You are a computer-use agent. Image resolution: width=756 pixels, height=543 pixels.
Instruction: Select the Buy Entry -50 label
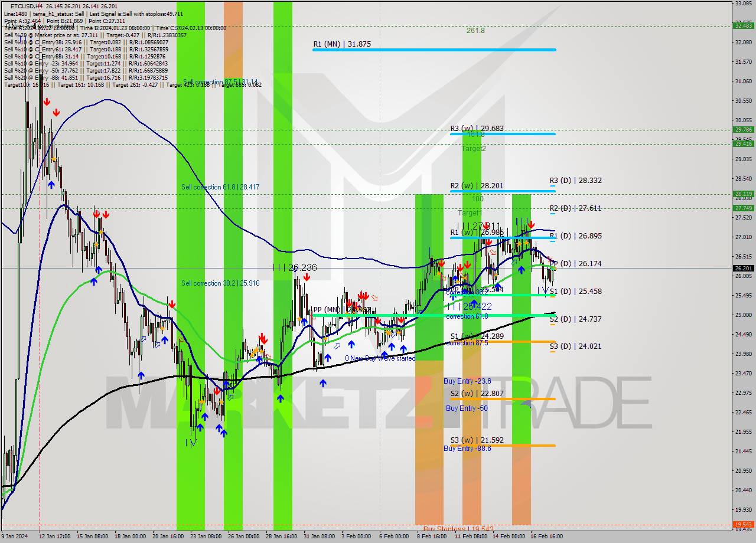[467, 408]
